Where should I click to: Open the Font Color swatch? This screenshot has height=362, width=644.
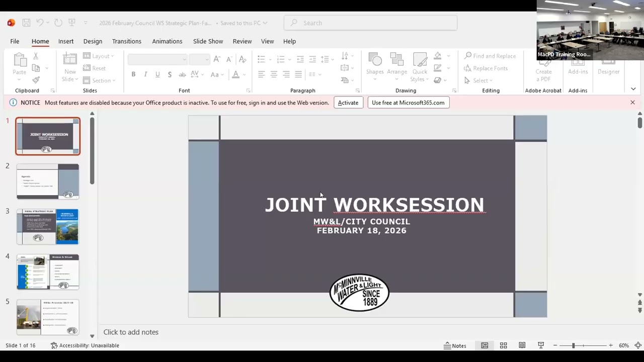pos(235,74)
